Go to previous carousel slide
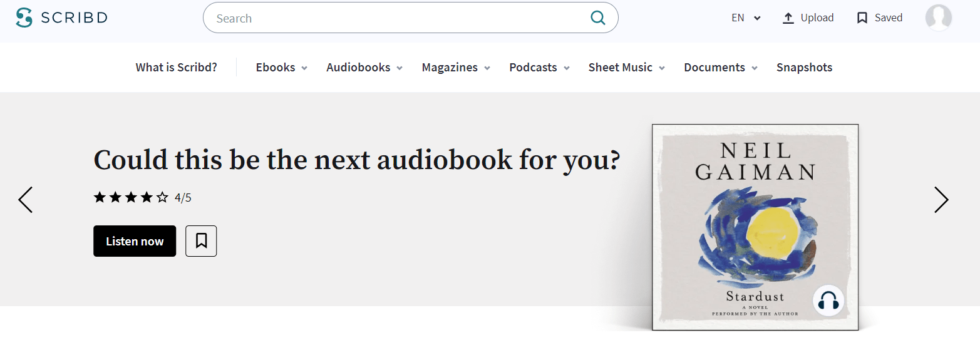980x350 pixels. point(25,200)
